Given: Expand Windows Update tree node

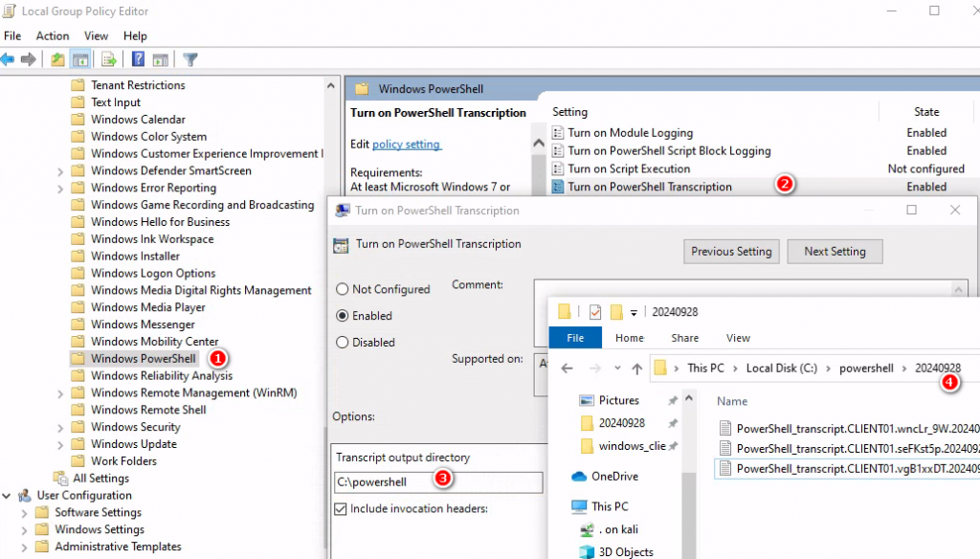Looking at the screenshot, I should (60, 444).
